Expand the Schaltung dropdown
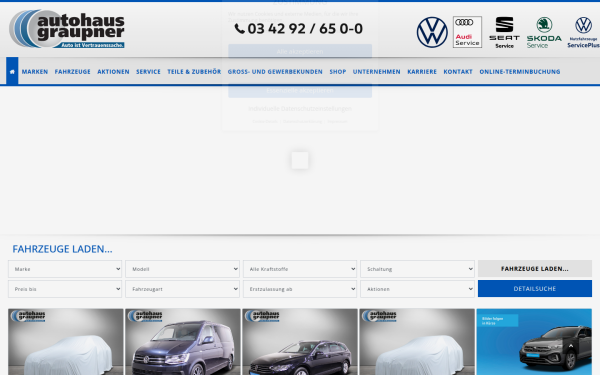This screenshot has width=600, height=375. [x=417, y=269]
